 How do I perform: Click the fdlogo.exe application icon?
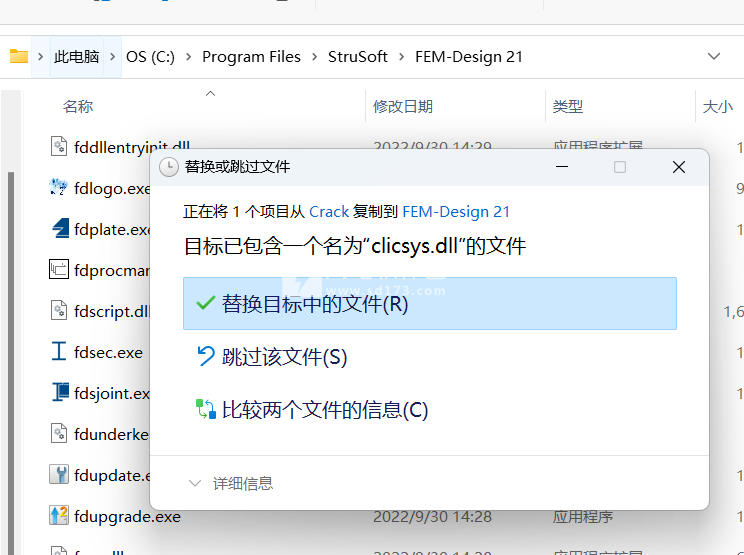(59, 187)
